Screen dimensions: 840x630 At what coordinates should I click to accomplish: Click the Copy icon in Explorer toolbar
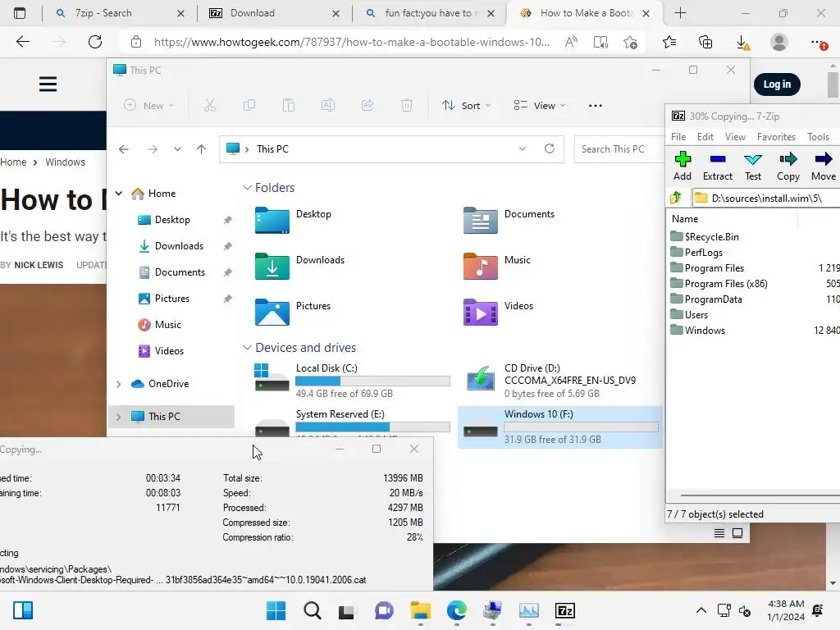(x=249, y=106)
